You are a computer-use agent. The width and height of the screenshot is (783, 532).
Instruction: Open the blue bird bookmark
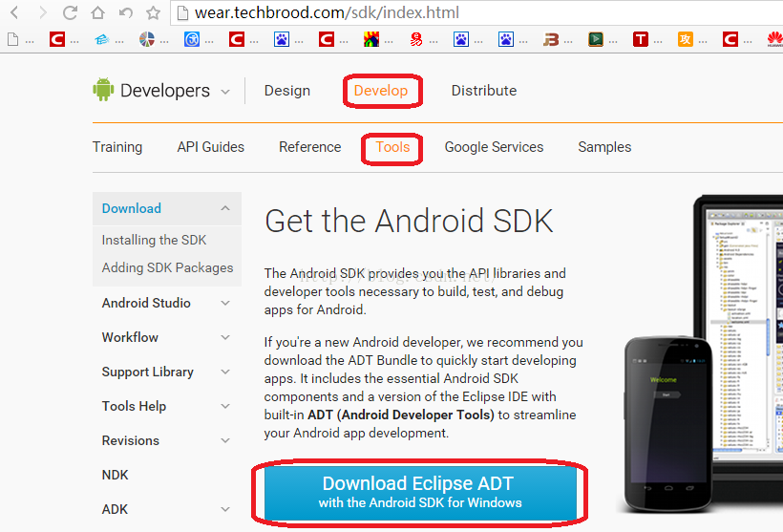101,39
